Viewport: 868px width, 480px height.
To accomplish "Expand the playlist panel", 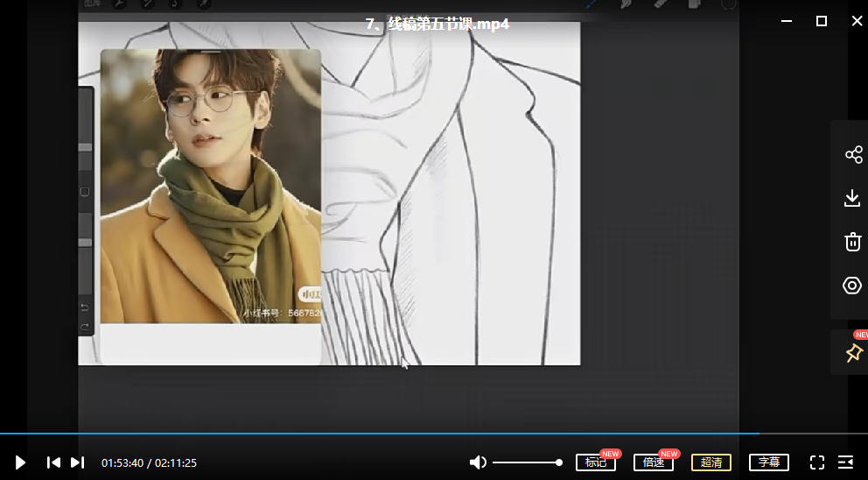I will pos(846,462).
